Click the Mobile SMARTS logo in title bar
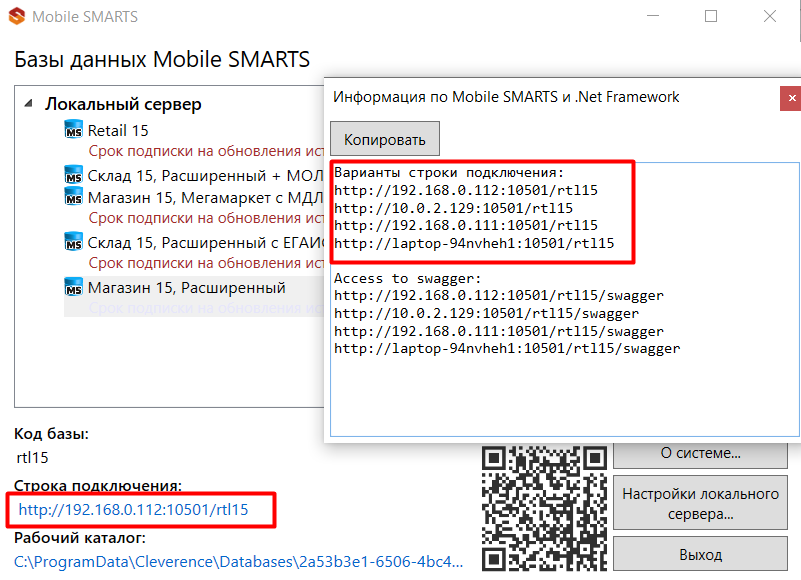Viewport: 801px width, 580px height. tap(17, 16)
